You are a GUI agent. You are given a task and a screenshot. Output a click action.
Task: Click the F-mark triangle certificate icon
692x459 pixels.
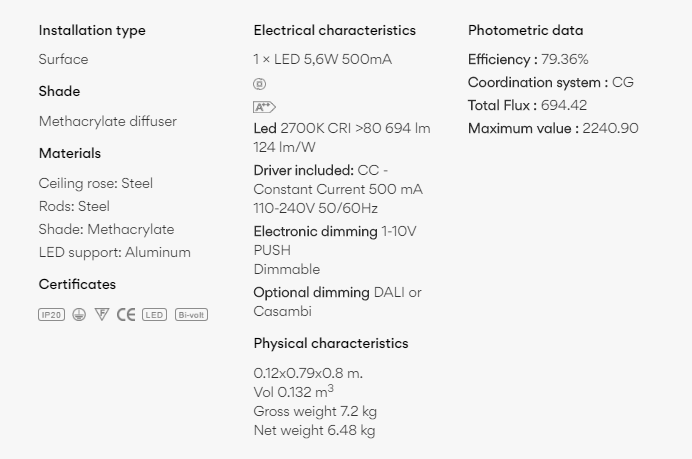click(102, 315)
